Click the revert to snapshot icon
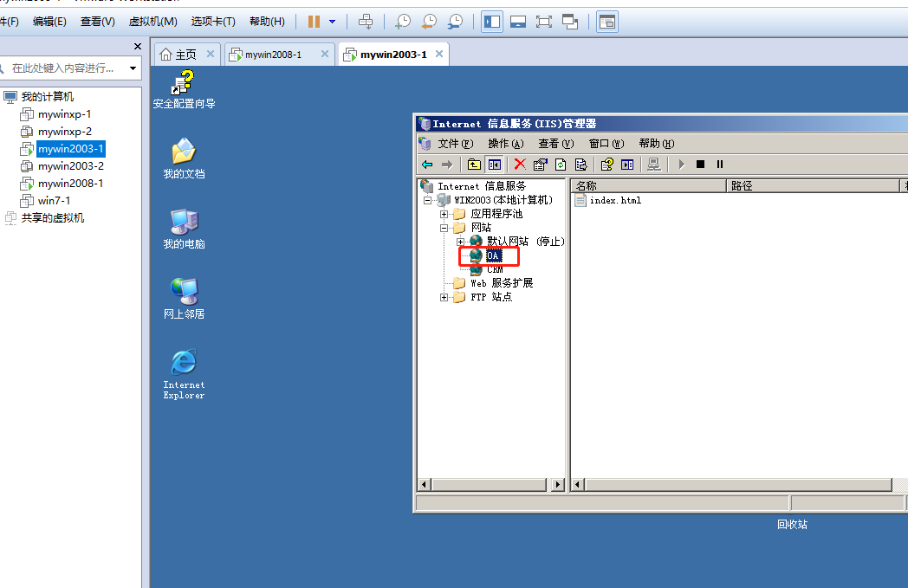This screenshot has height=588, width=908. coord(429,22)
